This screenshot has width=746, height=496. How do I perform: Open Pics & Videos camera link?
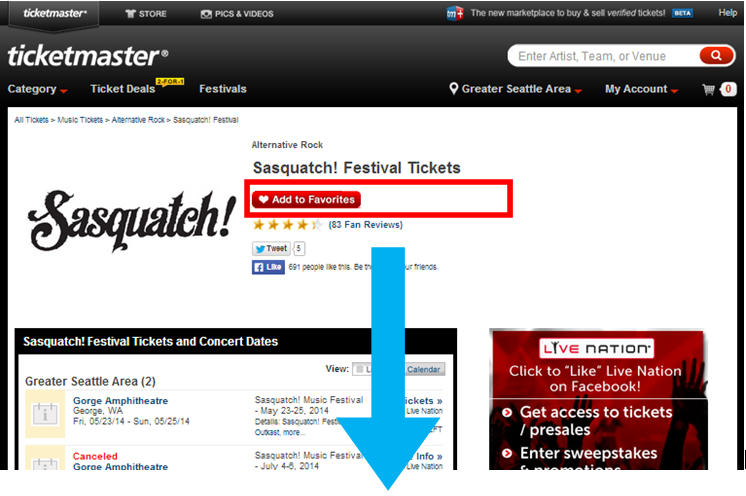[x=237, y=14]
